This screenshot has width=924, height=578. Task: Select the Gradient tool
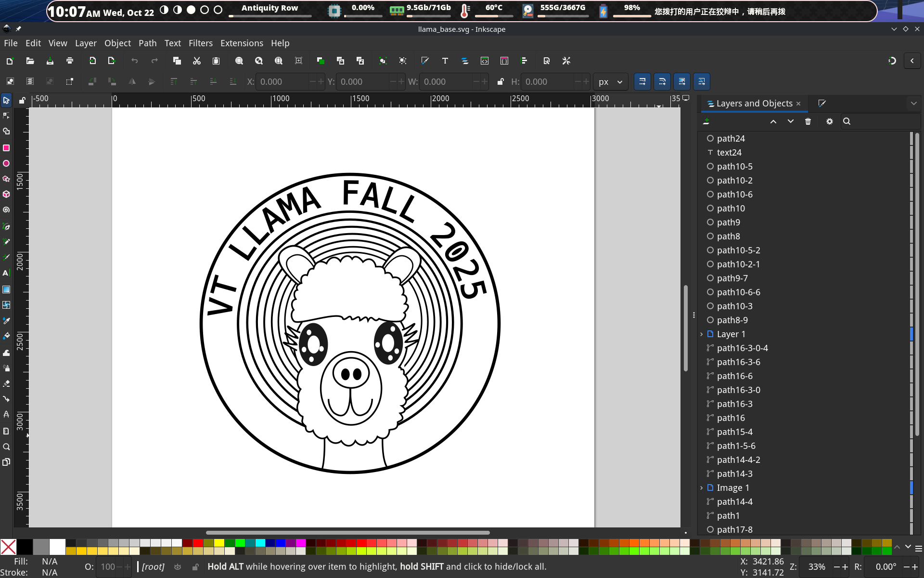(6, 289)
